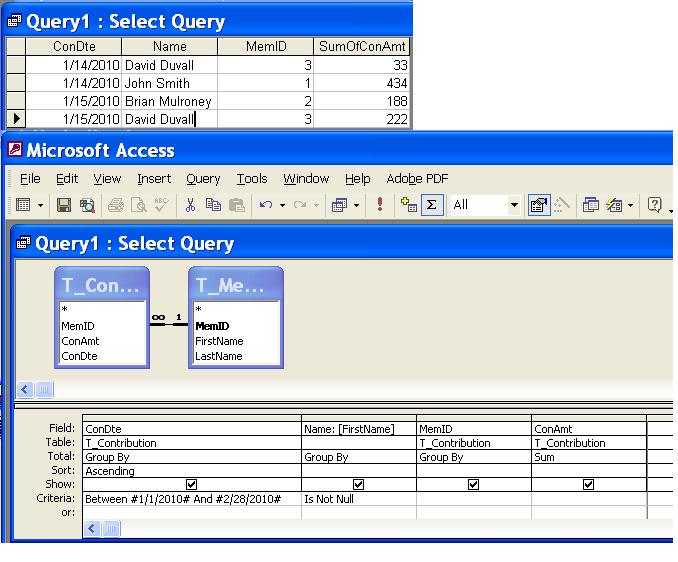
Task: Click the Database Window icon
Action: tap(590, 205)
